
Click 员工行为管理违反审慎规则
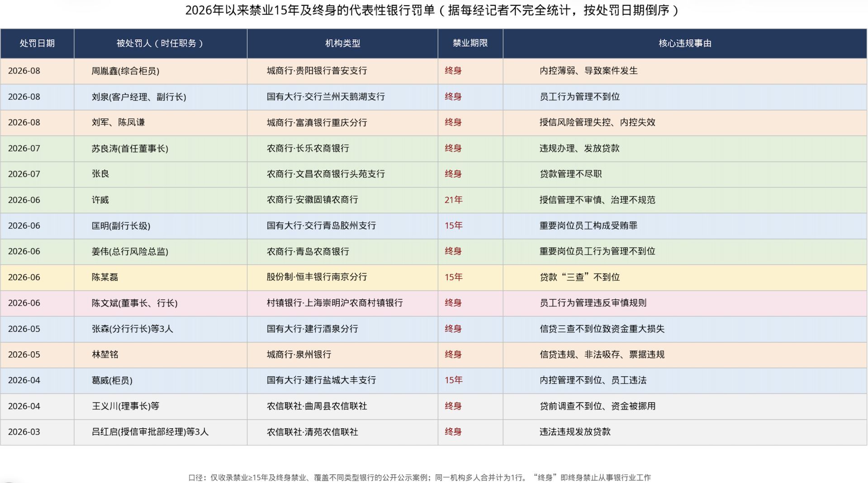[593, 303]
